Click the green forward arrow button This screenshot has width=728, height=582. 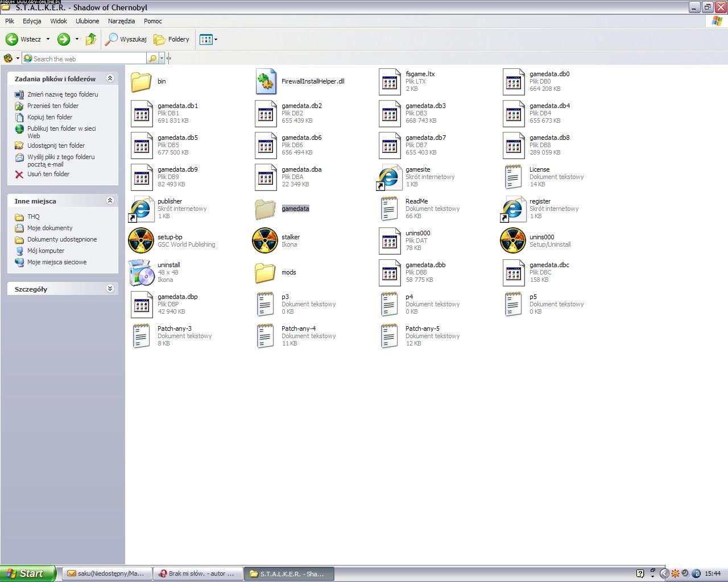tap(64, 39)
